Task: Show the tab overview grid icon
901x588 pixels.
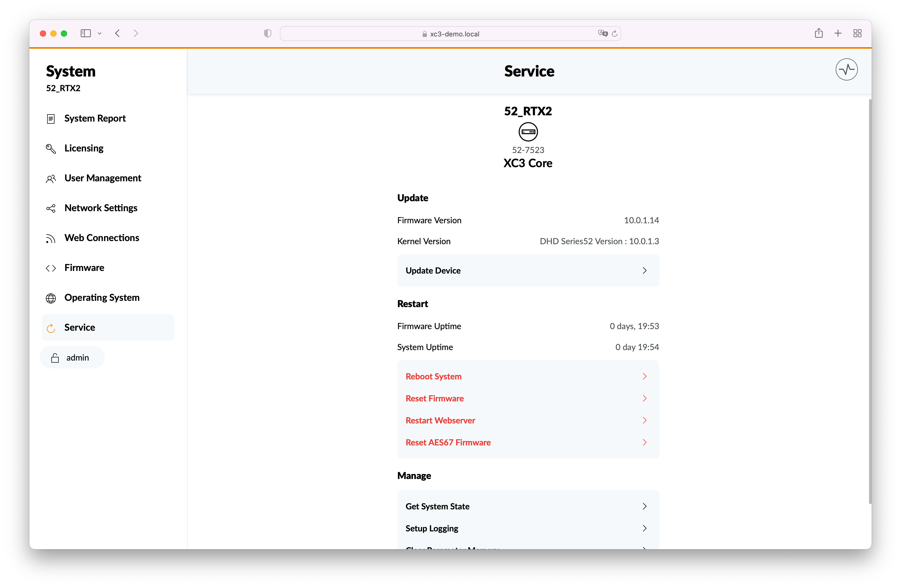Action: coord(857,33)
